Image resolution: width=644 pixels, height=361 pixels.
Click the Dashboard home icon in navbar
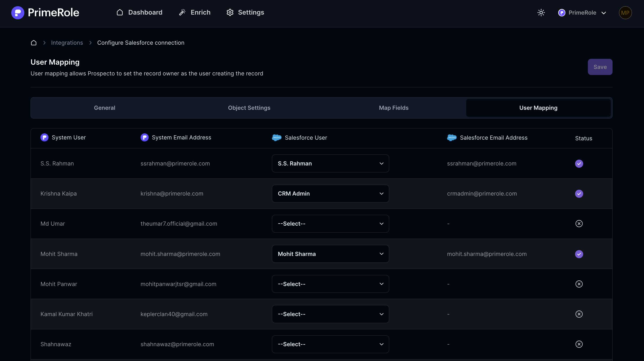coord(120,13)
